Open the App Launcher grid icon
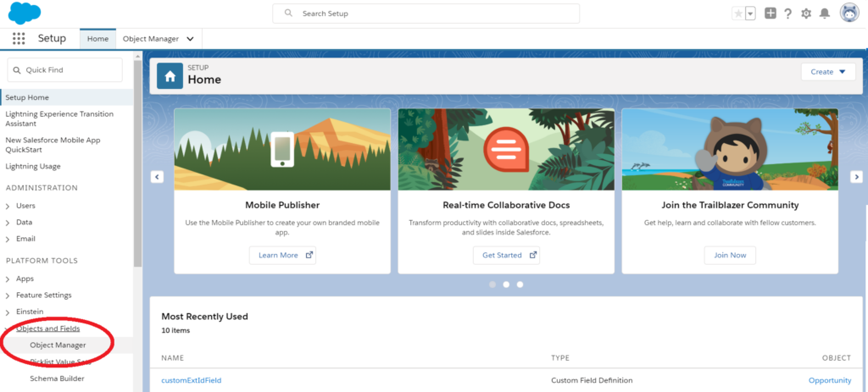 [19, 39]
